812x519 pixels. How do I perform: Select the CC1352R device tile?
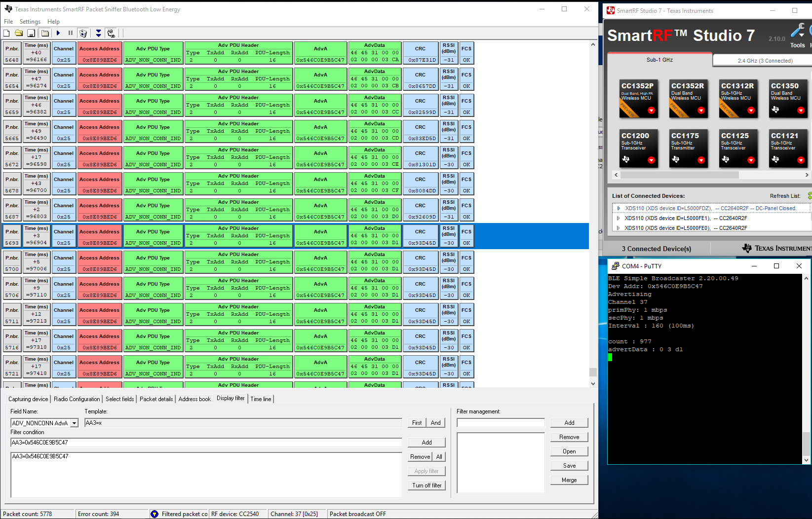[688, 99]
